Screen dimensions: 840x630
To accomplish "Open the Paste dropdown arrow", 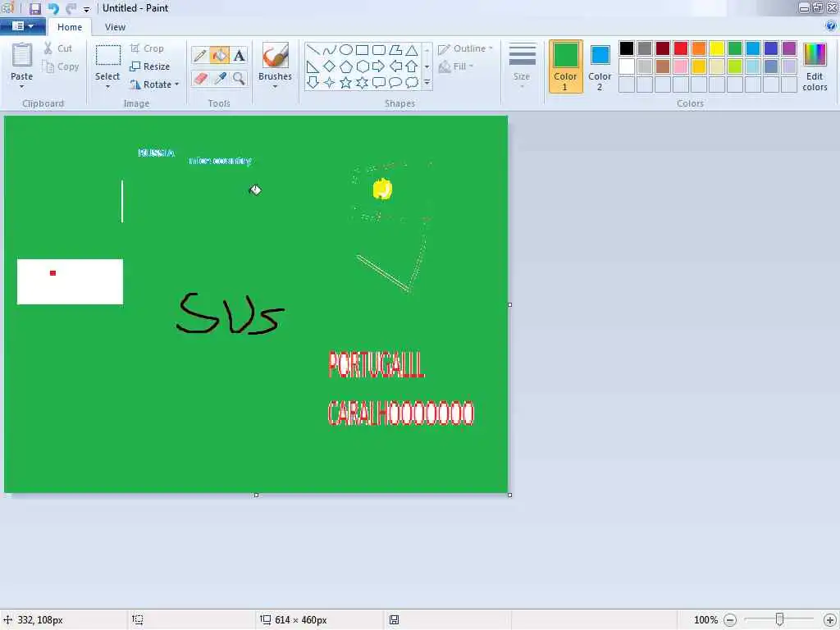I will pyautogui.click(x=22, y=86).
